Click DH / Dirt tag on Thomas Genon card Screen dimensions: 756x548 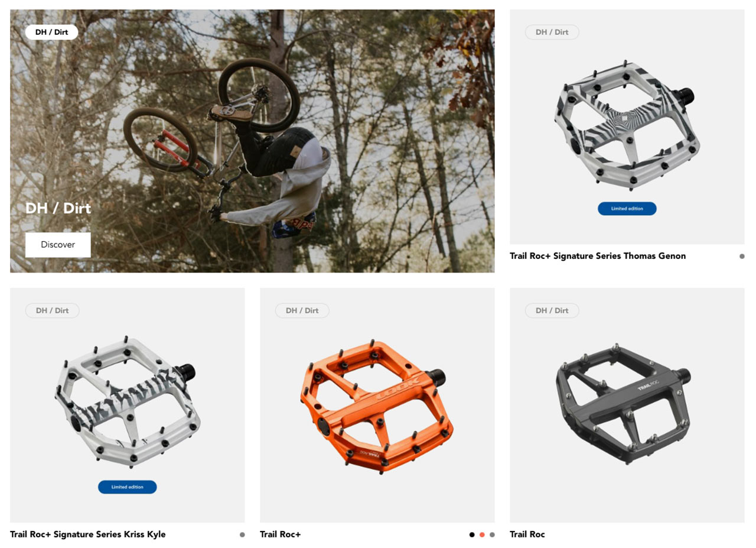point(552,32)
